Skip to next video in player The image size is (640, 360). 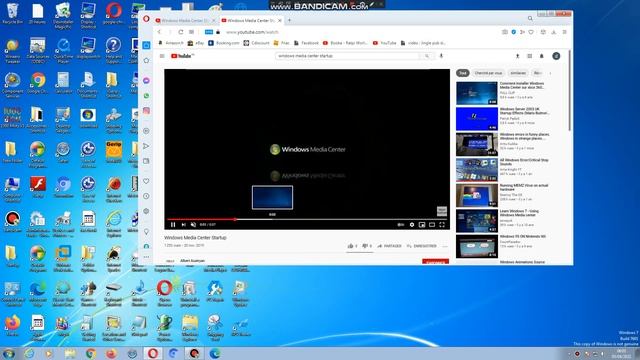click(x=183, y=224)
